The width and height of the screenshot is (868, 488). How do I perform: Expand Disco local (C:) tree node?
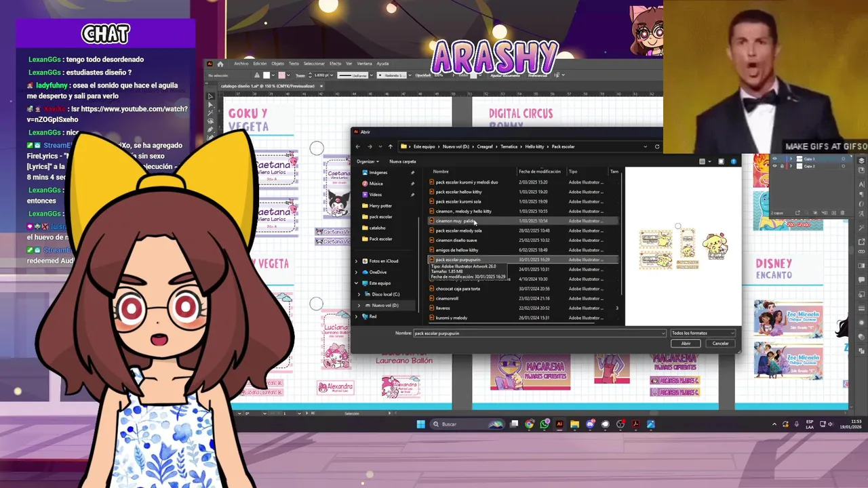point(359,294)
